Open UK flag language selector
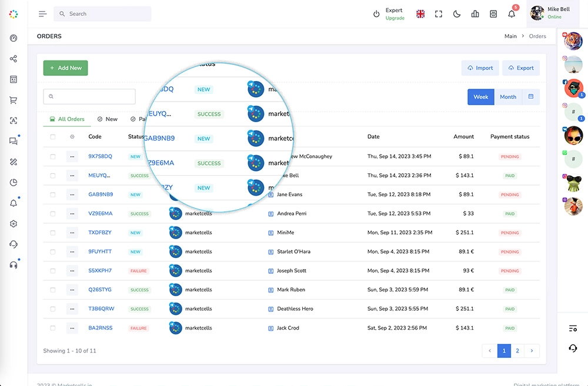Image resolution: width=588 pixels, height=386 pixels. click(x=420, y=14)
